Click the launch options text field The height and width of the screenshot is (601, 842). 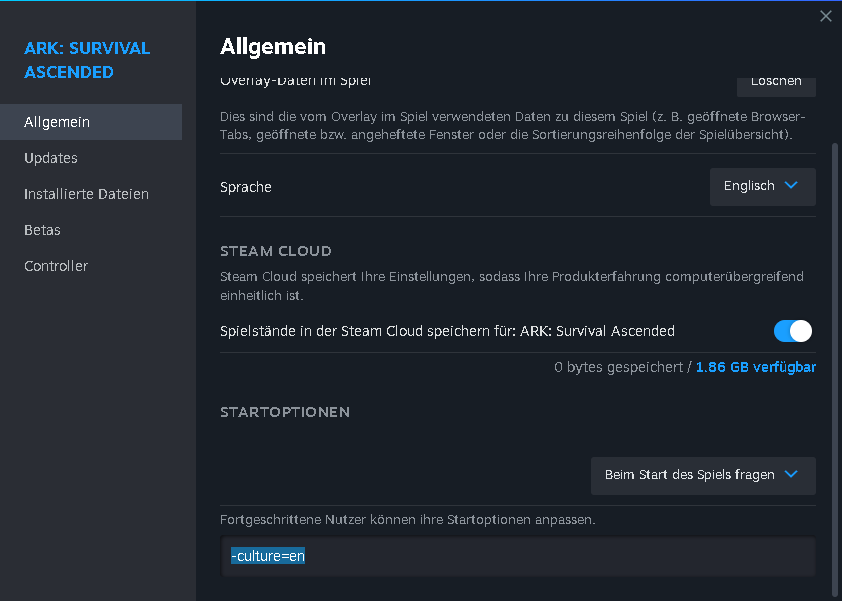coord(518,556)
